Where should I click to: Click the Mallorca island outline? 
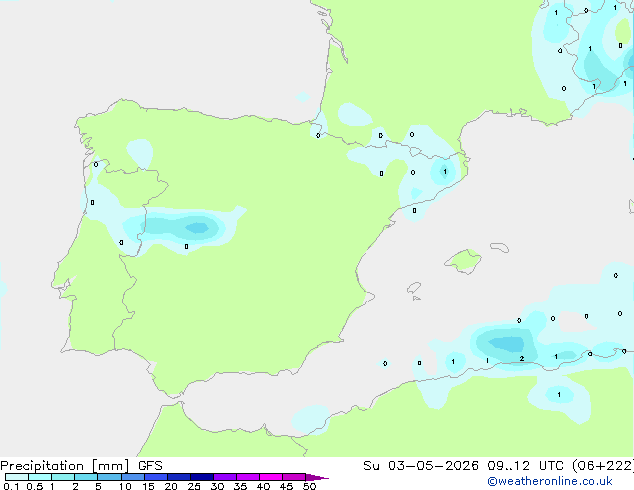463,262
